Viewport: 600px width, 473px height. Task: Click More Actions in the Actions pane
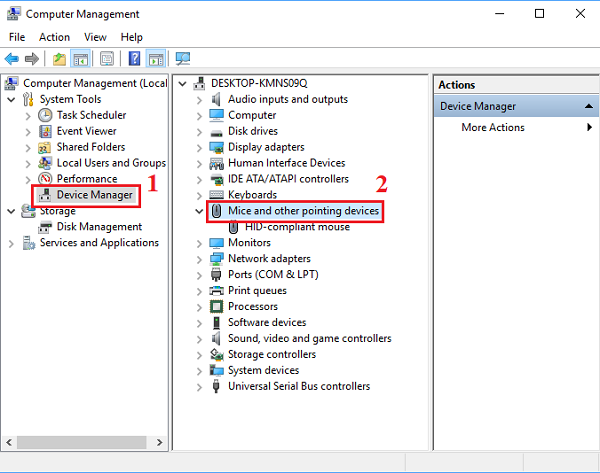tap(492, 127)
